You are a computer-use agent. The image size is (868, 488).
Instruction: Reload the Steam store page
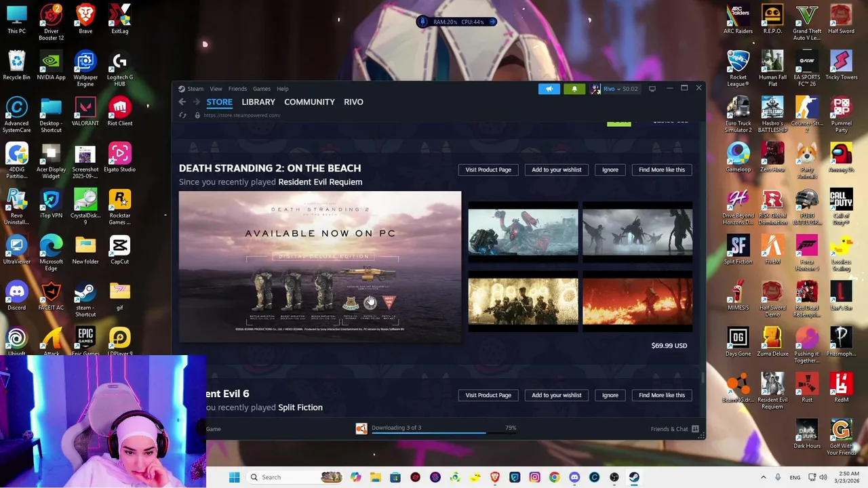click(x=182, y=115)
